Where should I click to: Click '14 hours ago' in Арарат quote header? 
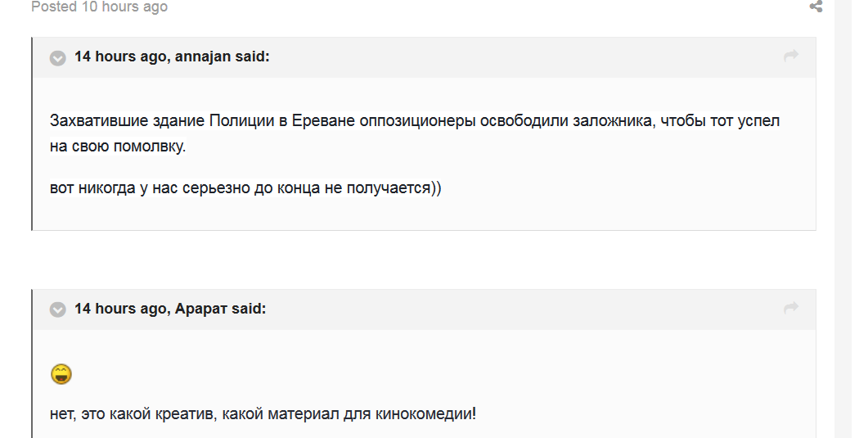pos(121,309)
